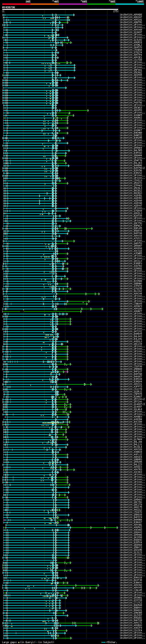Select hit UniRef100_A1BYB1
This screenshot has width=146, height=644.
(131, 196)
